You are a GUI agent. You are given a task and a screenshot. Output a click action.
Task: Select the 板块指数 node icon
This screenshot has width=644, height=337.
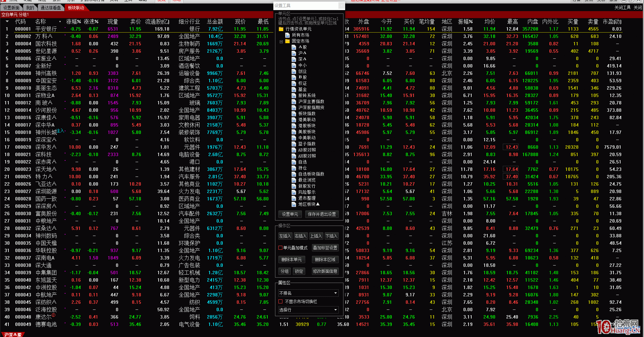point(294,114)
